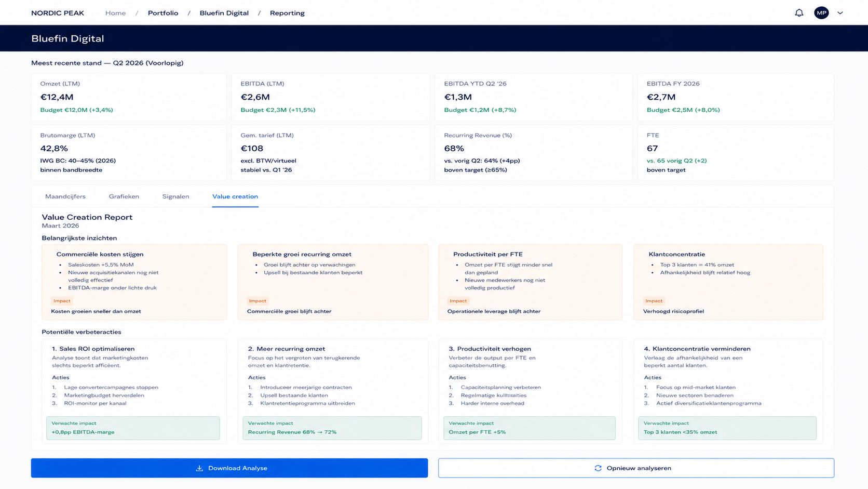The width and height of the screenshot is (868, 489).
Task: Click '1. Sales ROI optimaliseren' heading
Action: click(x=93, y=349)
